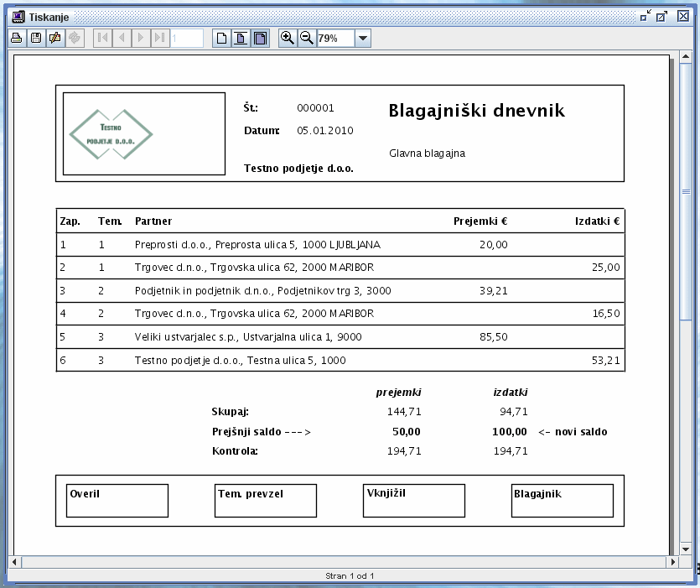Click the Zoom Out magnifier icon
This screenshot has width=700, height=588.
[307, 38]
